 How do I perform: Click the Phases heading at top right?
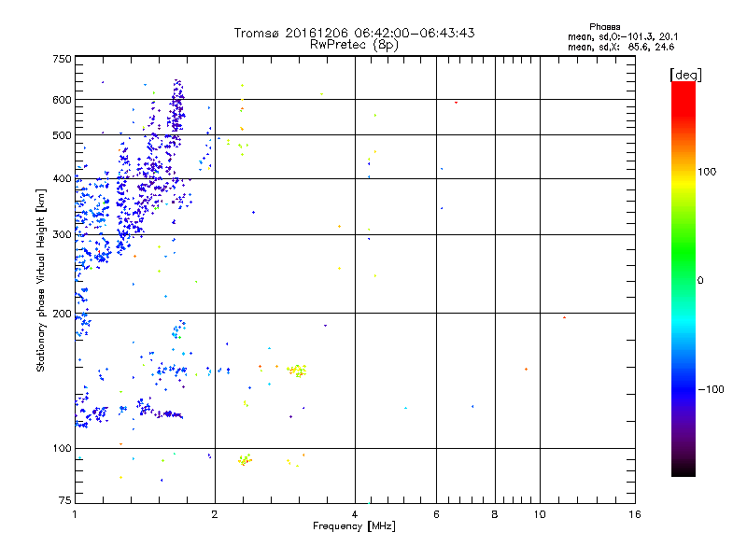[604, 27]
